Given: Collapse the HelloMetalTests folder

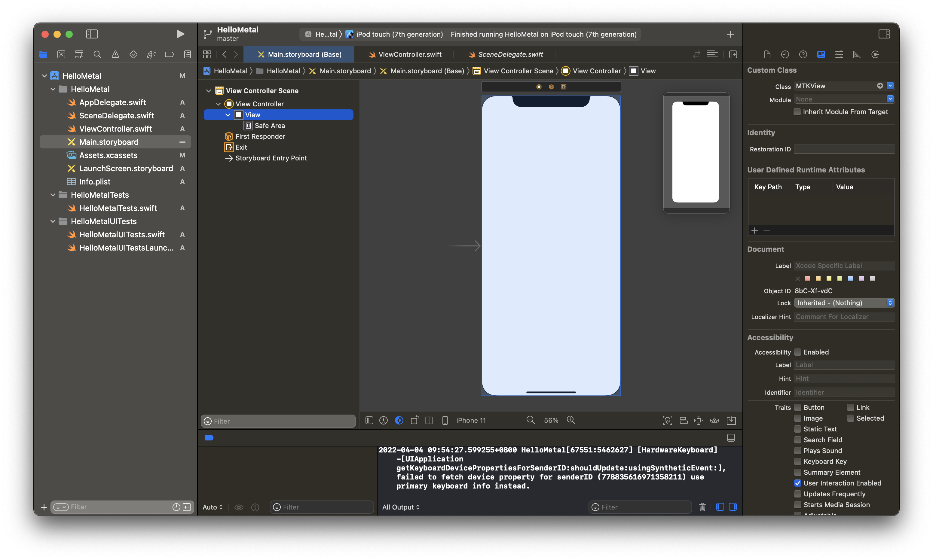Looking at the screenshot, I should click(53, 195).
